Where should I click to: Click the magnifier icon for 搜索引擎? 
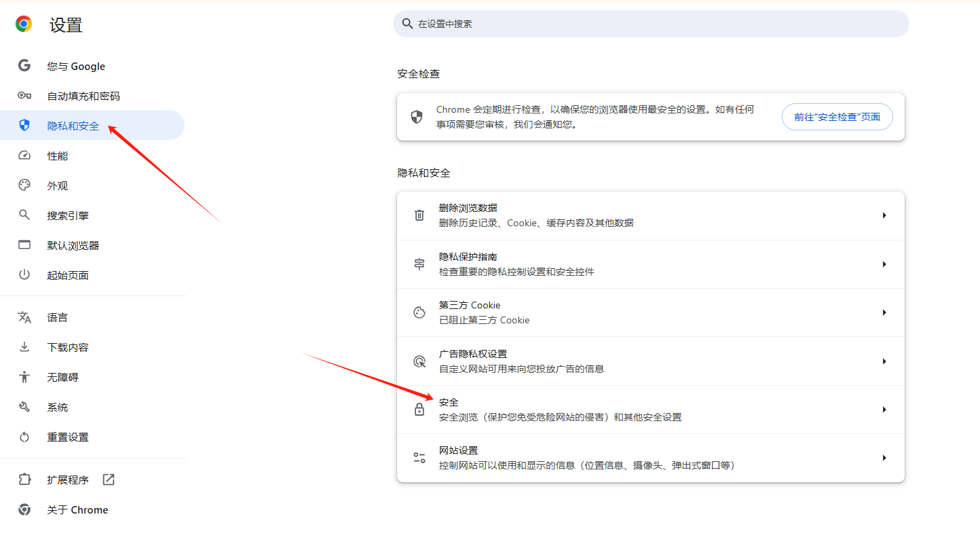(24, 215)
